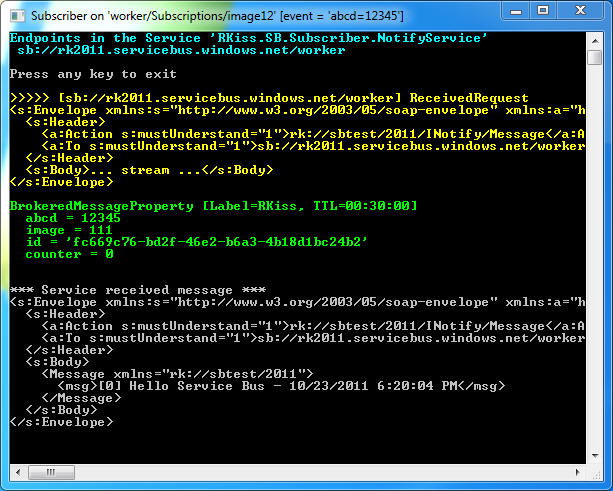The height and width of the screenshot is (491, 613).
Task: Click the white '<a:To s:mustUnderstand' line
Action: click(313, 338)
